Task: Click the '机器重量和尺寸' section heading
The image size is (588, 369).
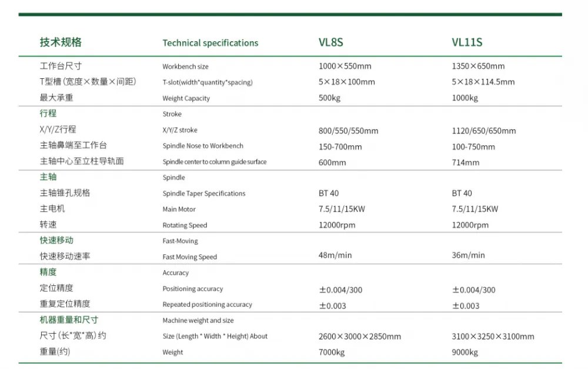Action: (x=69, y=320)
